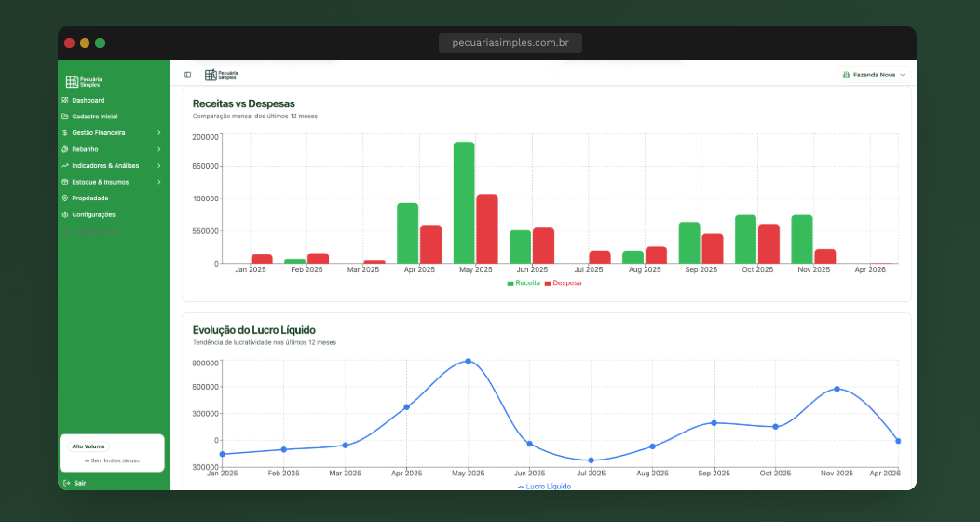
Task: Click the Estoque & Insumos box icon
Action: 64,182
